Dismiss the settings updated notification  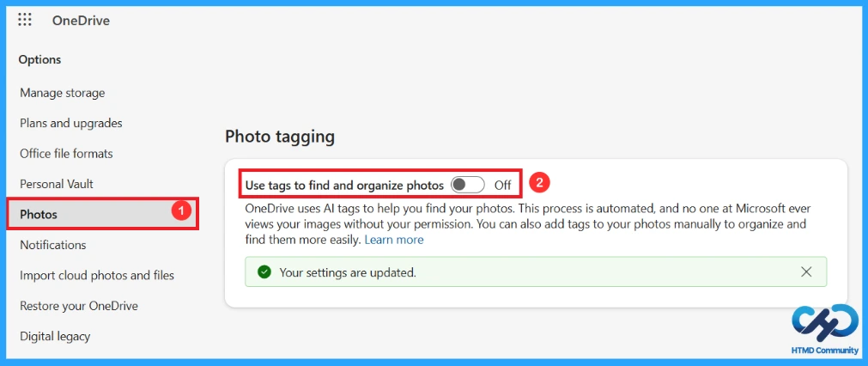tap(806, 271)
